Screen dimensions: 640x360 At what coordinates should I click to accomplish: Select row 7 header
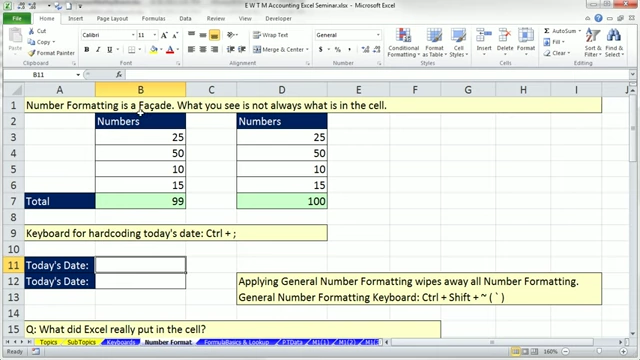point(13,201)
